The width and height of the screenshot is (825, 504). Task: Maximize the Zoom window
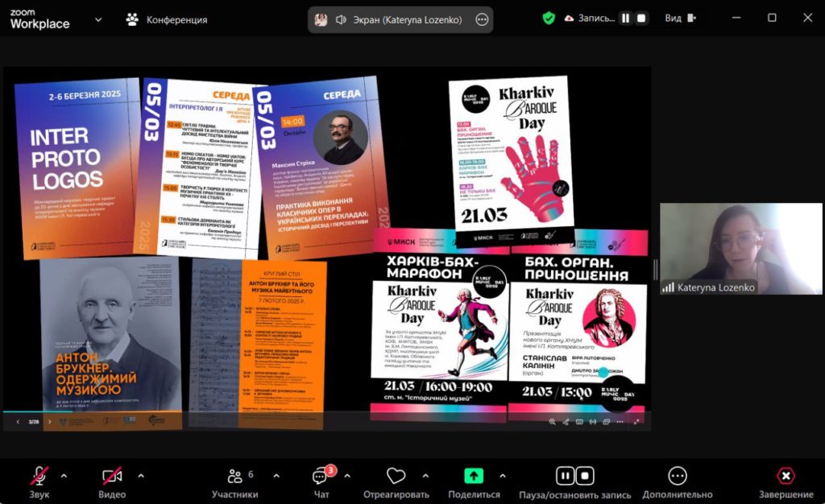(772, 18)
